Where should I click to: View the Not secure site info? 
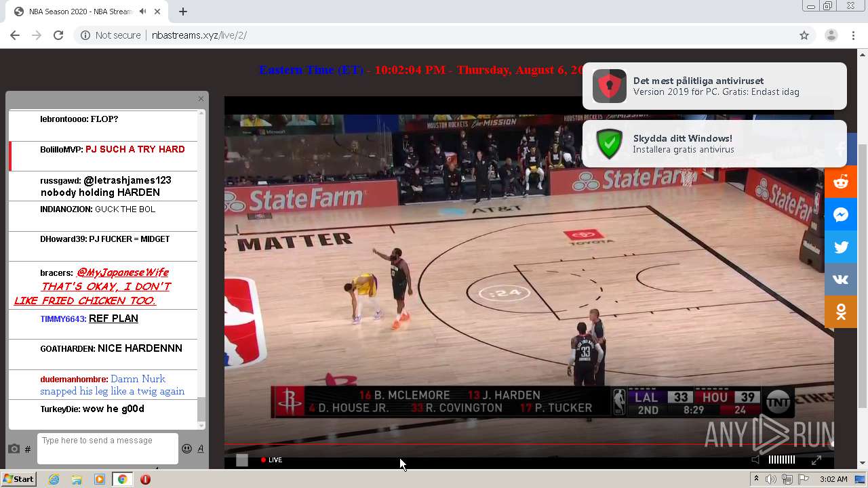(111, 35)
